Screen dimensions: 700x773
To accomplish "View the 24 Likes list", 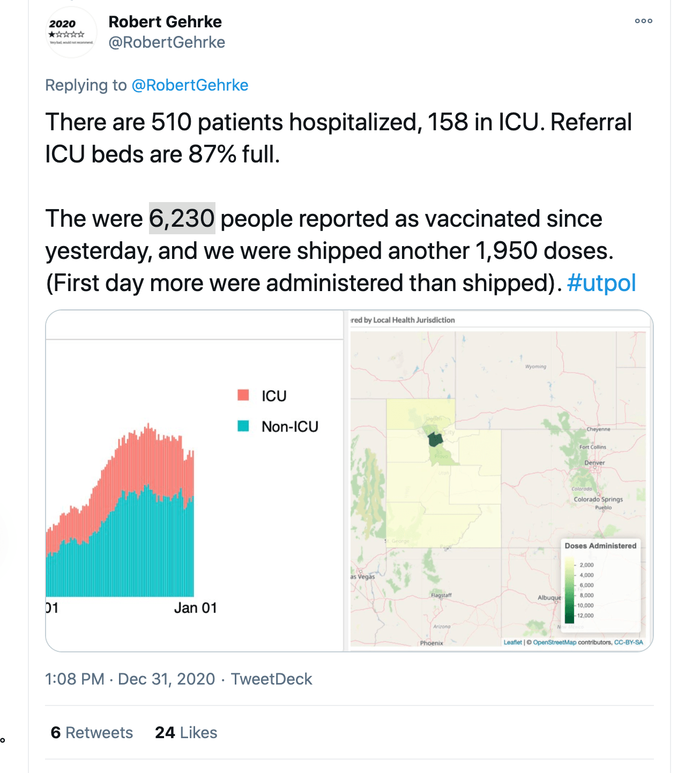I will click(186, 733).
